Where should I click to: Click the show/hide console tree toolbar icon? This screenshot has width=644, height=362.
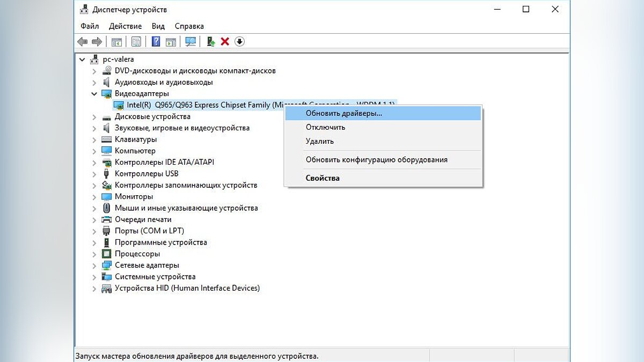click(116, 41)
